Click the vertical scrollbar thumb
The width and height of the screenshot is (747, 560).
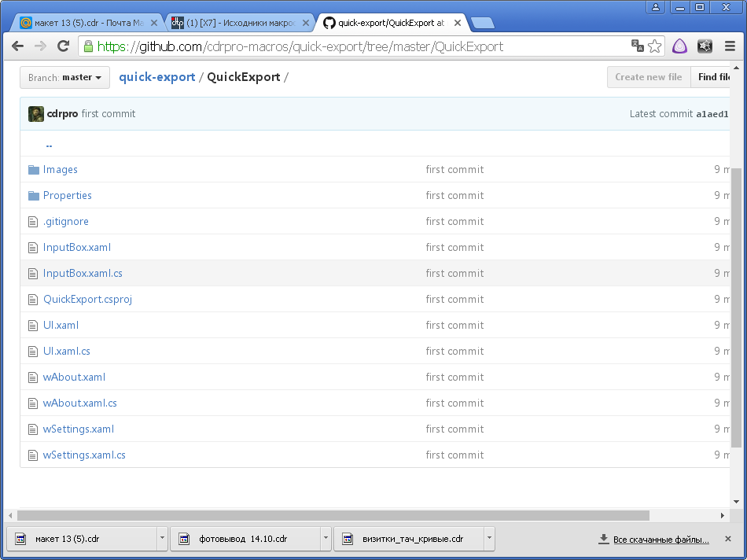tap(736, 308)
